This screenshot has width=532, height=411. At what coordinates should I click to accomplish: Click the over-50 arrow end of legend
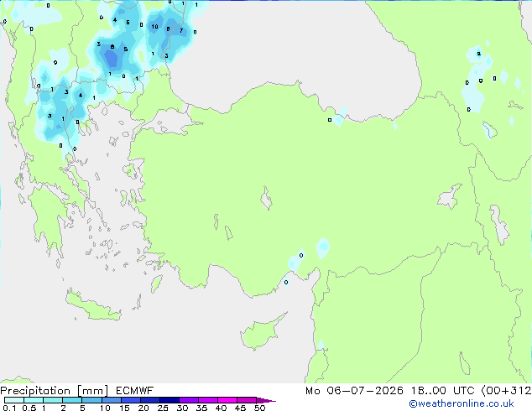[x=266, y=400]
